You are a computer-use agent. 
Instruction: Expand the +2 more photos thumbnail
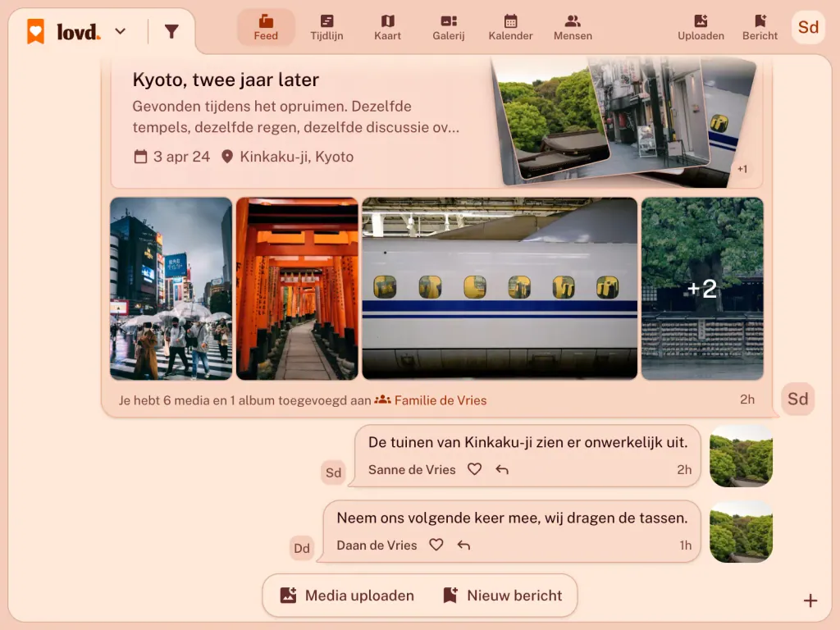[x=702, y=289]
